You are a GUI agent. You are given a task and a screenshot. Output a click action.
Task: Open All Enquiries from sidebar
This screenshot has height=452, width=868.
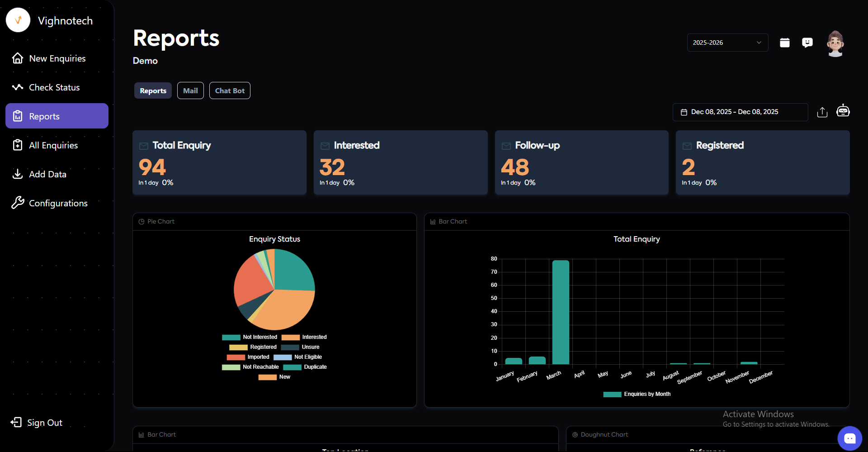point(53,145)
